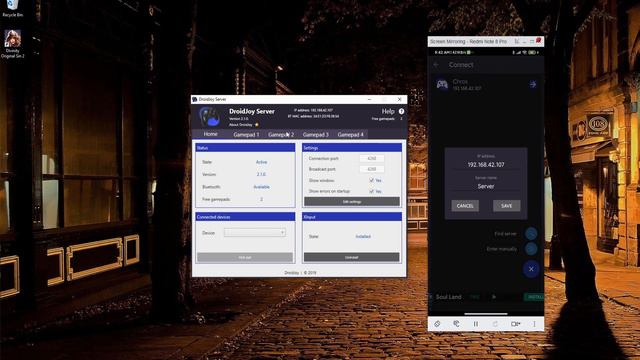Click the camera record icon in mirroring toolbar

click(516, 324)
